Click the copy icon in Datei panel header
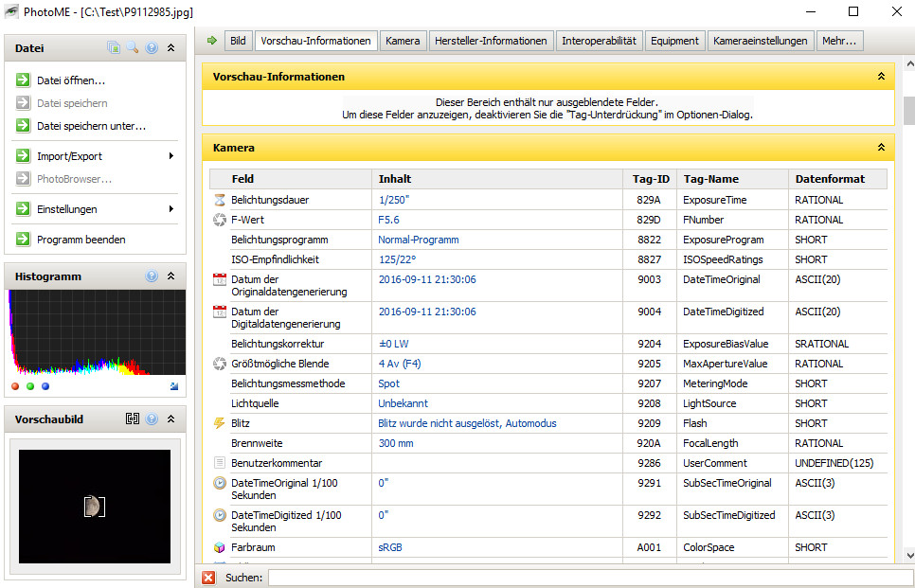Viewport: 915px width, 588px height. pyautogui.click(x=114, y=47)
